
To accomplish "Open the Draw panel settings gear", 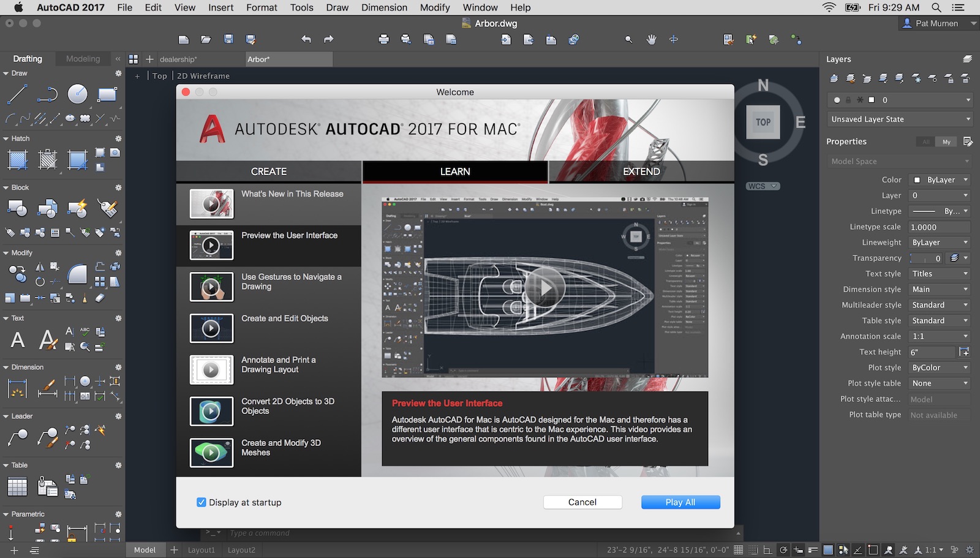I will (x=118, y=74).
